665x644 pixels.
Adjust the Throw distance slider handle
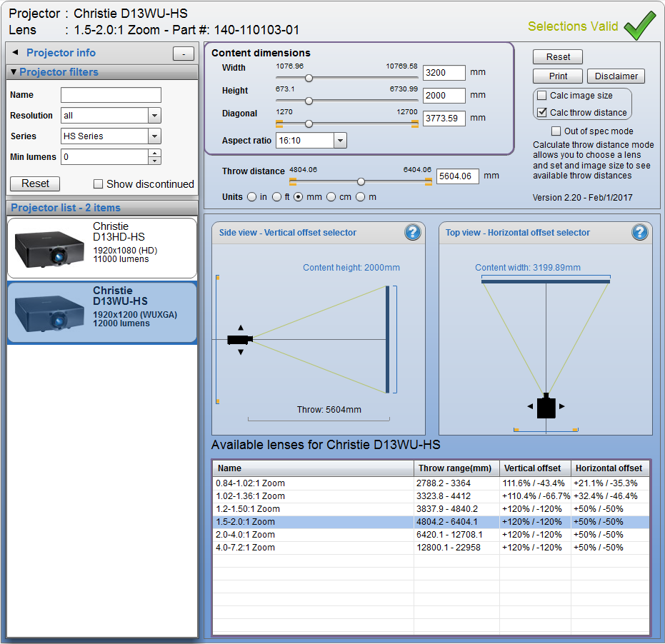361,182
